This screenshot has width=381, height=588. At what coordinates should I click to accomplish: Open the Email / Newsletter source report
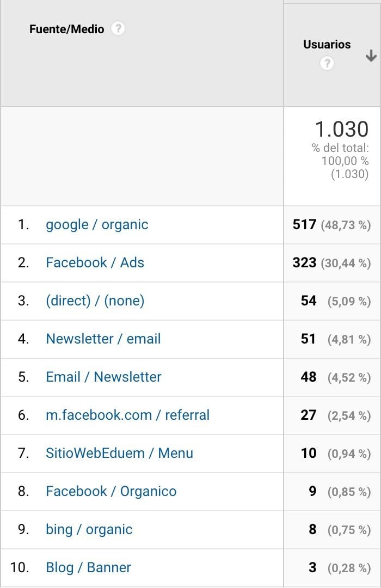[x=103, y=377]
